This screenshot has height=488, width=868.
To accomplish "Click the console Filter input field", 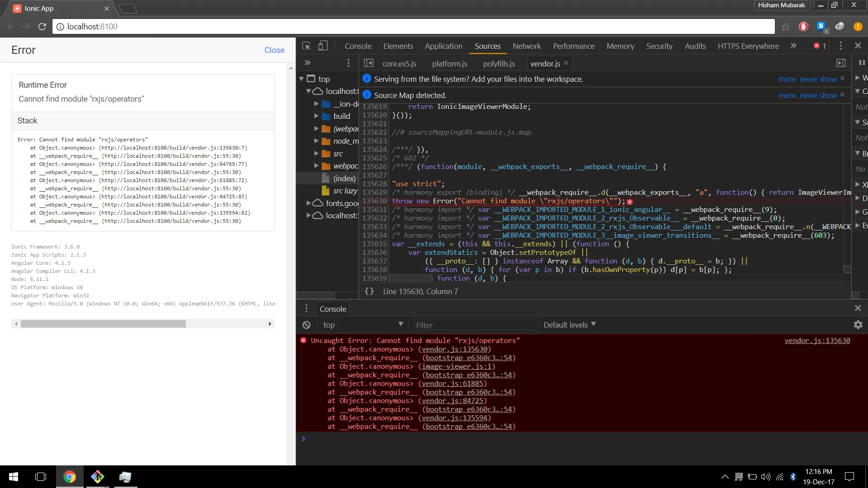I will (x=475, y=325).
